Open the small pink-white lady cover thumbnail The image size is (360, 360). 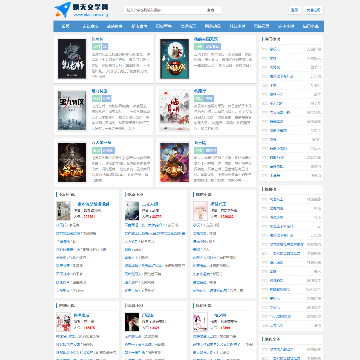click(x=200, y=322)
